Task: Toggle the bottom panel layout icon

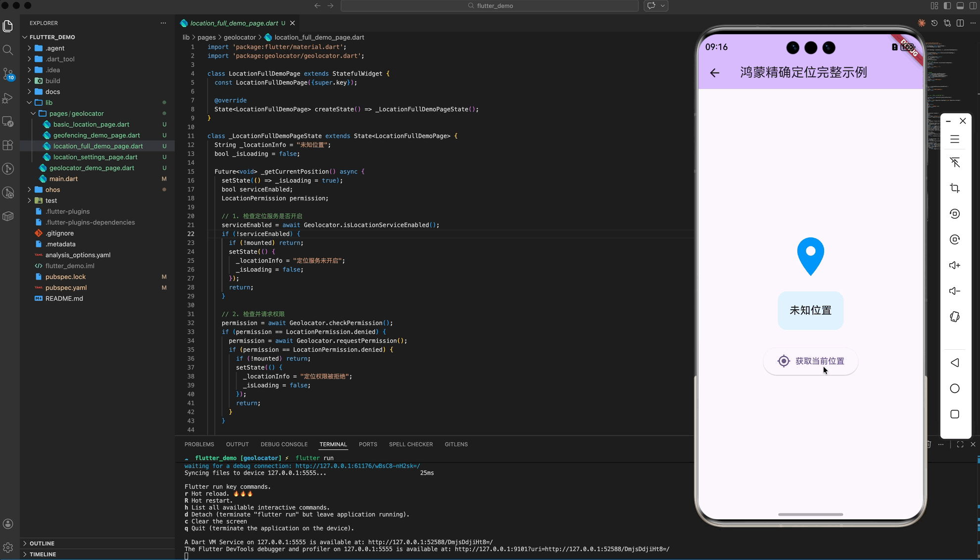Action: click(960, 6)
